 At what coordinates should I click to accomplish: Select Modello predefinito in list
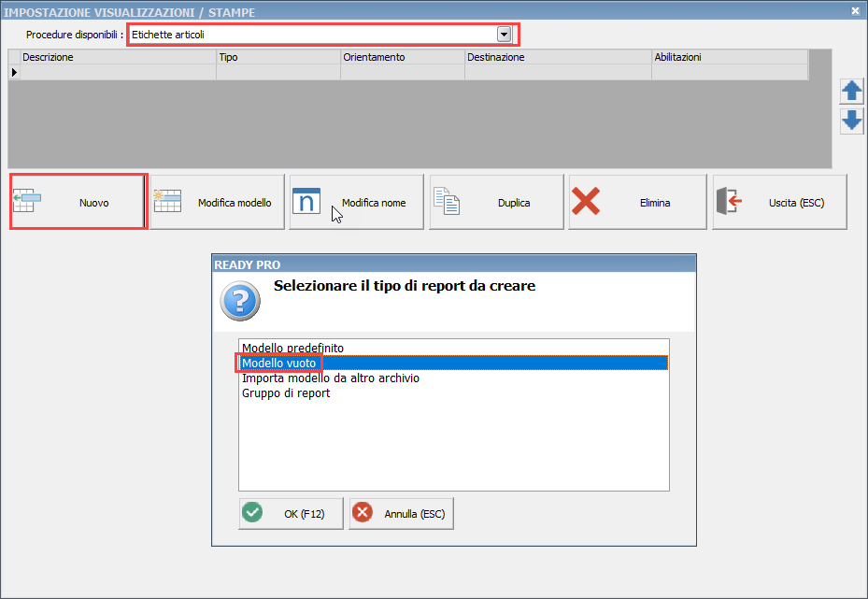point(453,348)
